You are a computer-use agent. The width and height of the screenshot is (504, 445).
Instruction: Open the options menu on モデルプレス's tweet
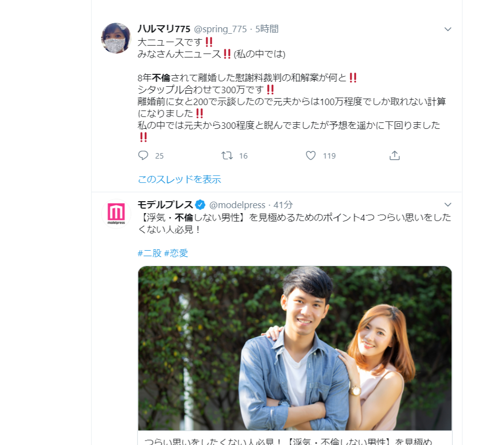[x=448, y=204]
